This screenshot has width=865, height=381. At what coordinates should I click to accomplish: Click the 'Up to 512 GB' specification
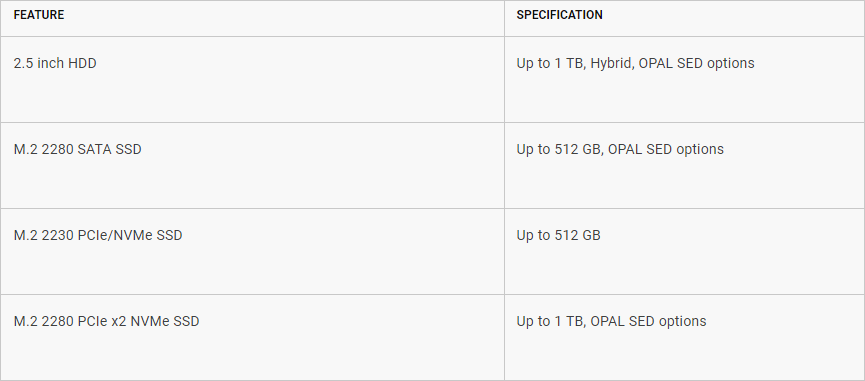tap(558, 235)
